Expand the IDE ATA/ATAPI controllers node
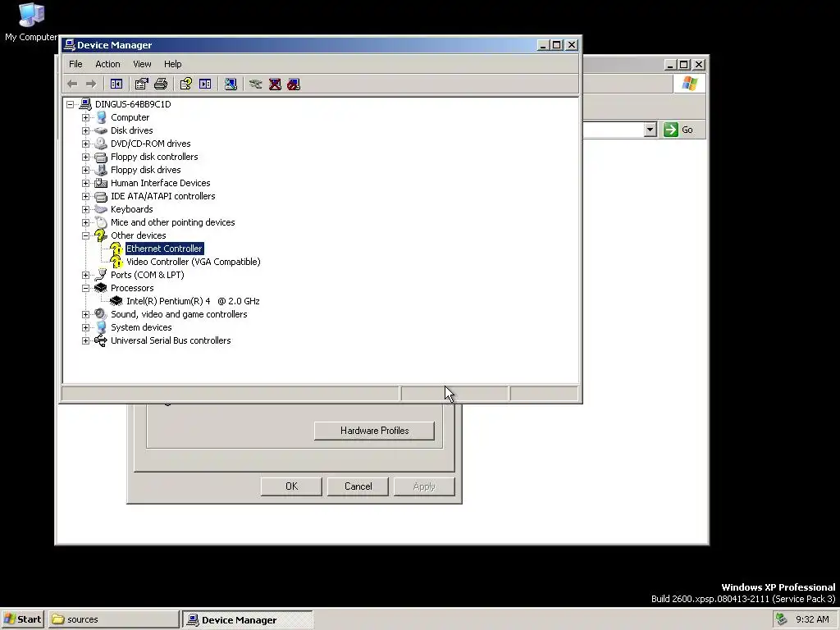Screen dimensions: 840x630 [85, 196]
